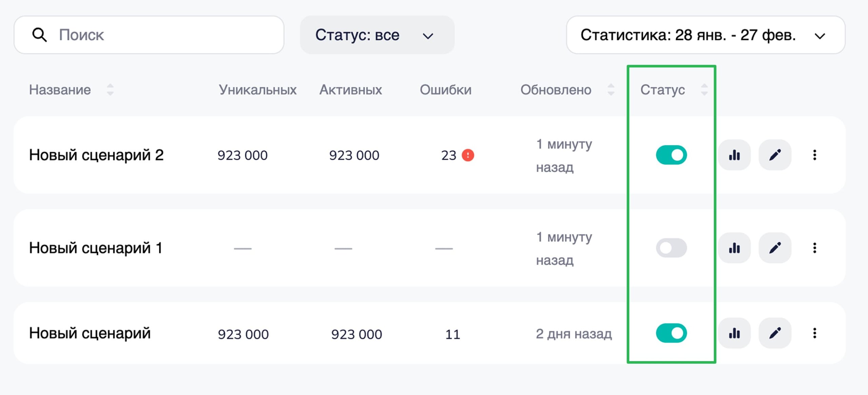The height and width of the screenshot is (395, 868).
Task: Edit Новый сценарий 2 with pencil icon
Action: [775, 155]
